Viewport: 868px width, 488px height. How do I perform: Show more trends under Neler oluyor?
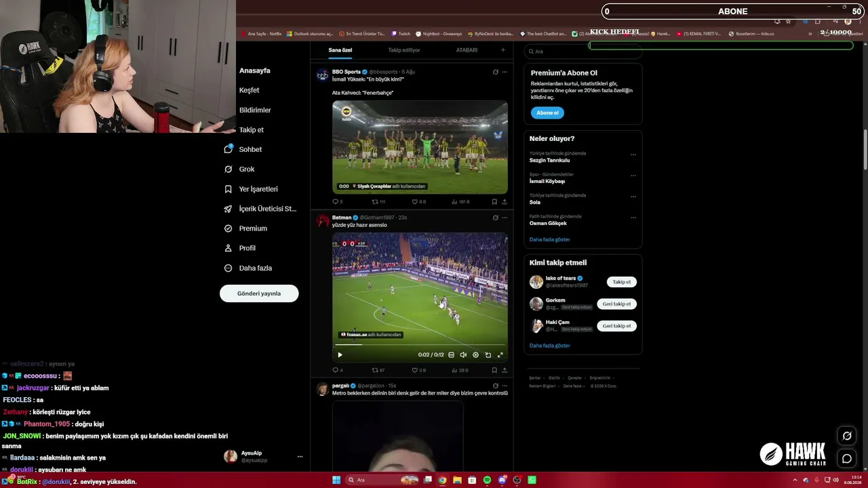pyautogui.click(x=549, y=239)
